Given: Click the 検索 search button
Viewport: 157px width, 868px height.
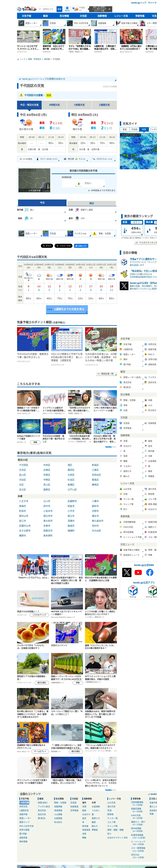Looking at the screenshot, I should [x=59, y=9].
